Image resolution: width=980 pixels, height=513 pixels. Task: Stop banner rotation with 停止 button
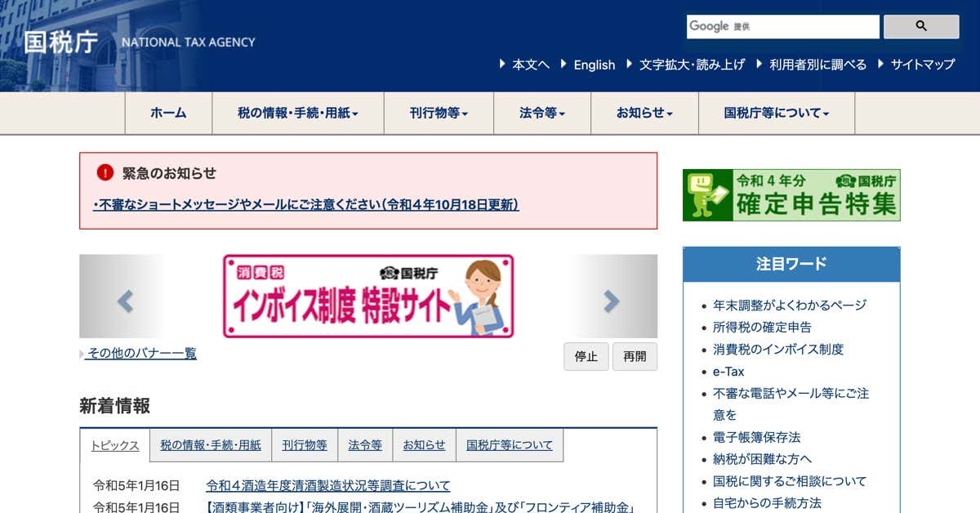pyautogui.click(x=586, y=357)
